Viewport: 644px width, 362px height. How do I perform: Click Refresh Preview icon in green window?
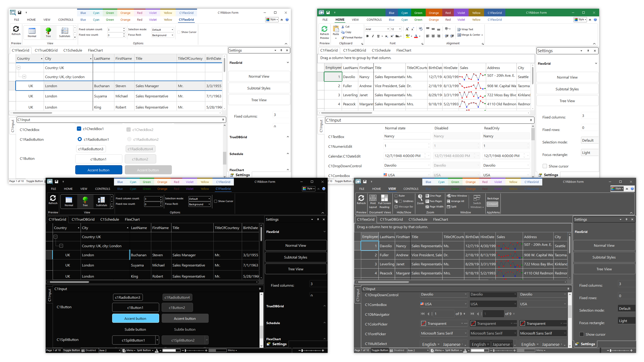(324, 29)
